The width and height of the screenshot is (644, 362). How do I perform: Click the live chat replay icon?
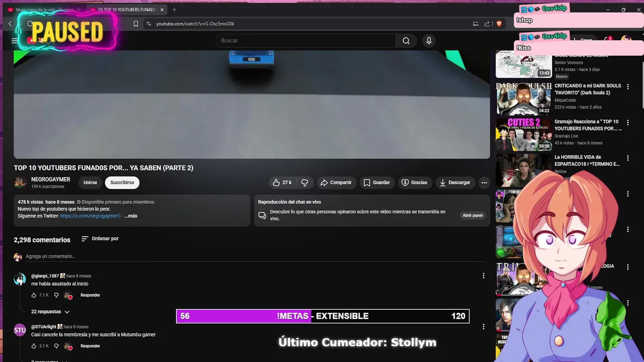(262, 215)
